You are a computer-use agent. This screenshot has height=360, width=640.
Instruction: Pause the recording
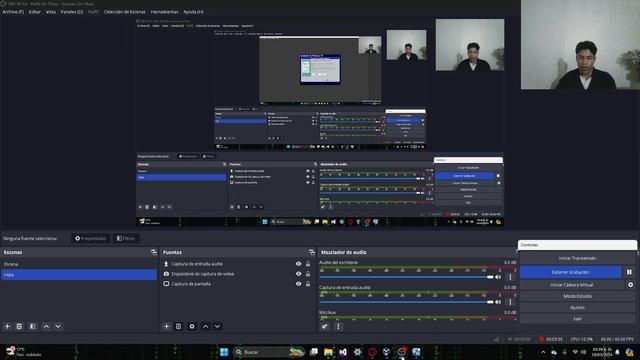[x=629, y=272]
